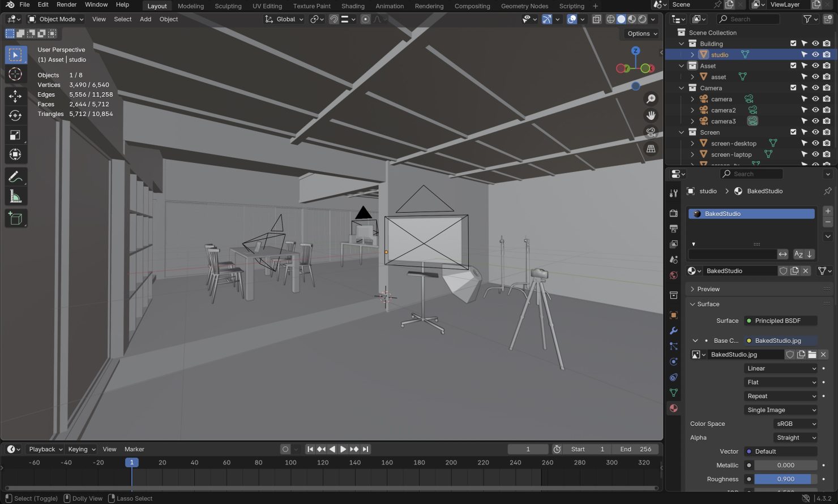
Task: Expand the Preview panel
Action: (708, 289)
